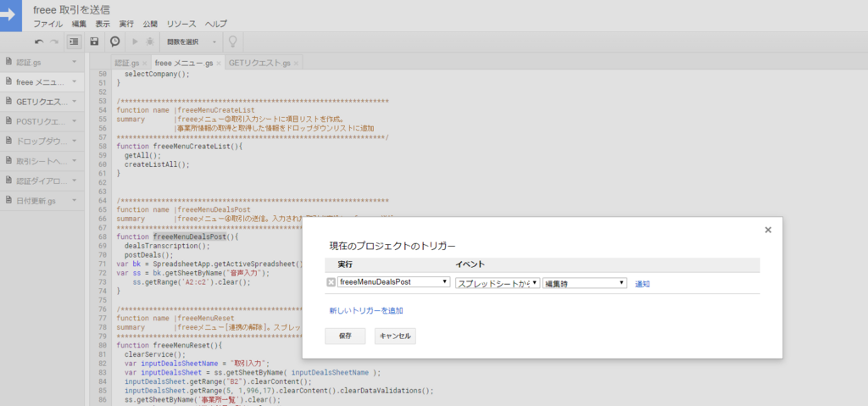The width and height of the screenshot is (868, 406).
Task: Redo the last edit
Action: click(54, 42)
